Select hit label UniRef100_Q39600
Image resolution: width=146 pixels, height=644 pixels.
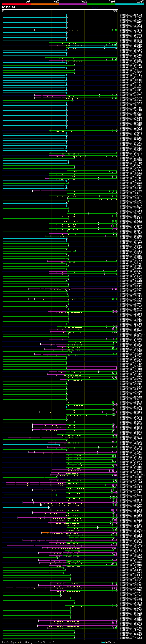[x=131, y=434]
